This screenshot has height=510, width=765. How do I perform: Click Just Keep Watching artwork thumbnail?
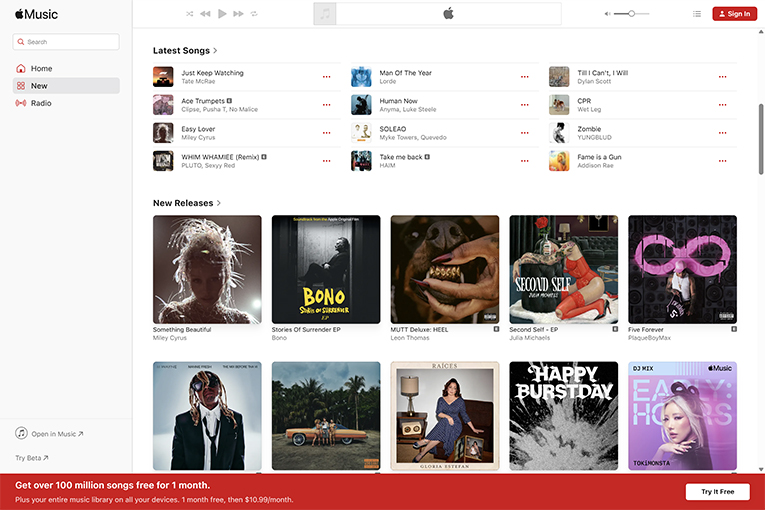[163, 77]
